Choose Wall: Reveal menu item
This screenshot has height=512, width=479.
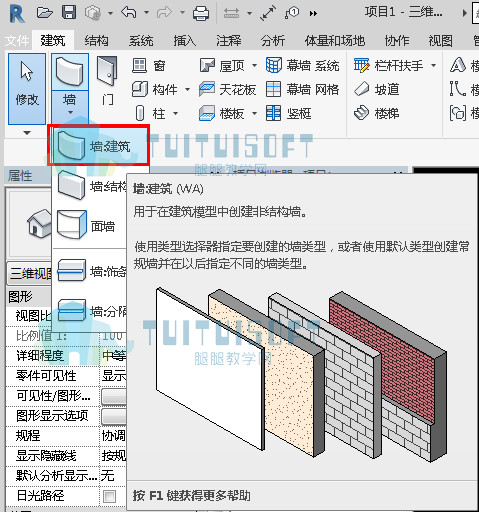[90, 311]
